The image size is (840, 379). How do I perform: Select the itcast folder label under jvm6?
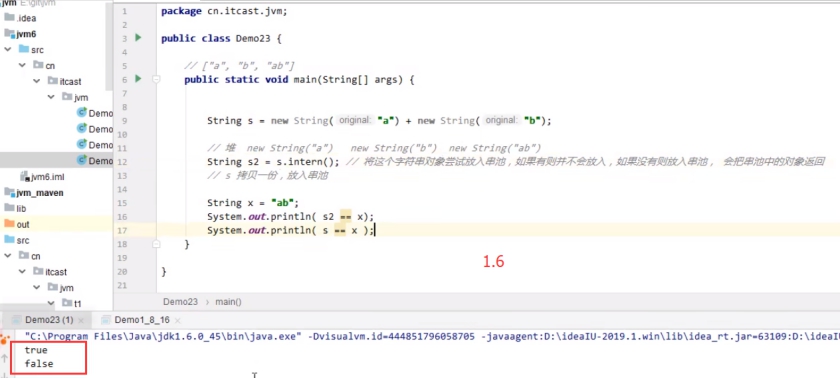click(71, 81)
